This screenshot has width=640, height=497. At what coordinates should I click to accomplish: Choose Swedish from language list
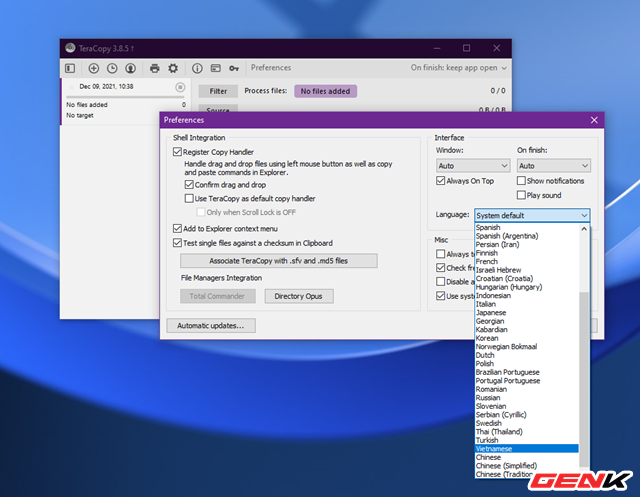pyautogui.click(x=527, y=423)
